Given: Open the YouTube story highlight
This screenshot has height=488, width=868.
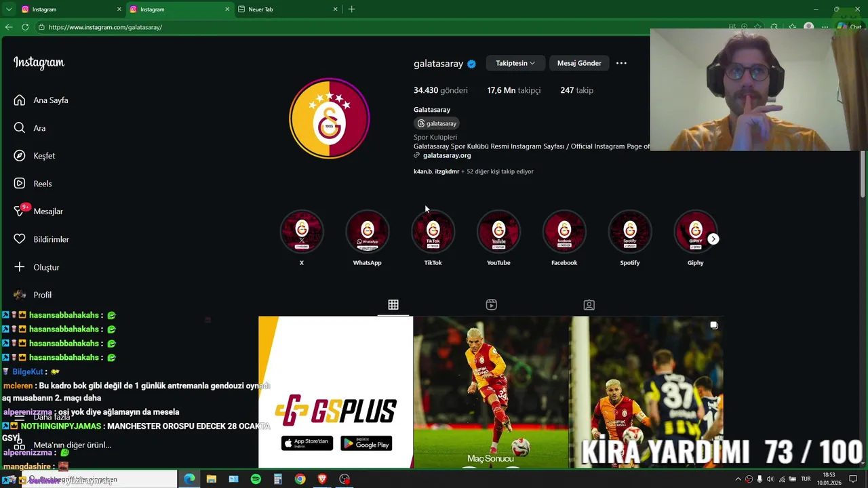Looking at the screenshot, I should pyautogui.click(x=498, y=232).
